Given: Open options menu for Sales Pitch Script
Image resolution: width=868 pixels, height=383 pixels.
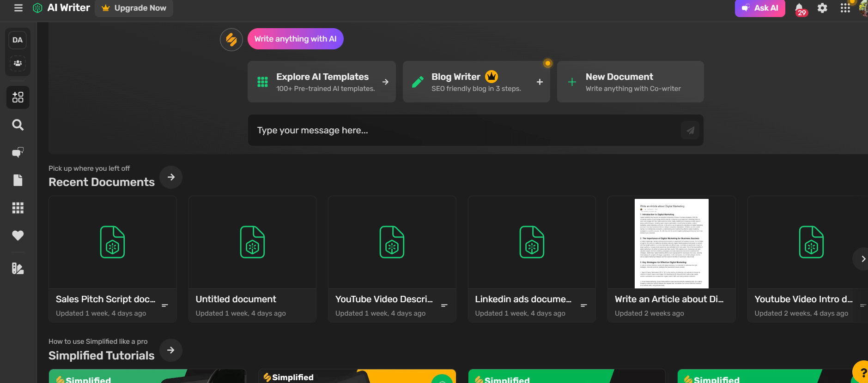Looking at the screenshot, I should tap(165, 305).
